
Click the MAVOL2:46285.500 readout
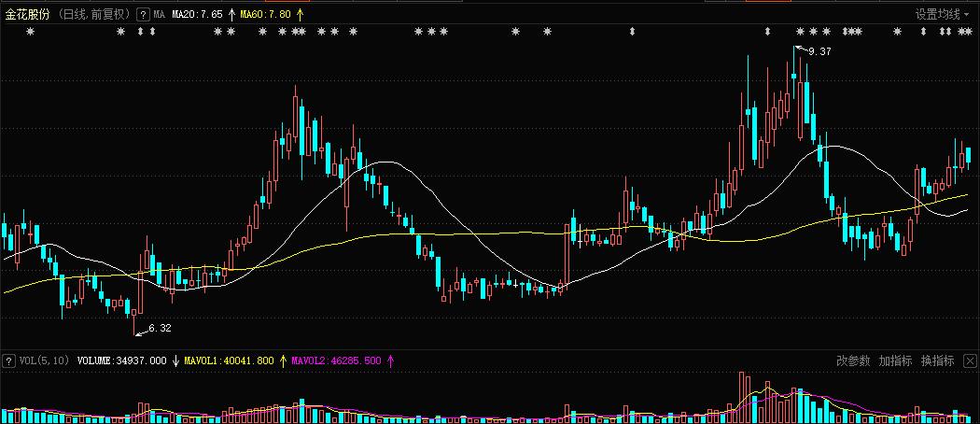click(336, 360)
